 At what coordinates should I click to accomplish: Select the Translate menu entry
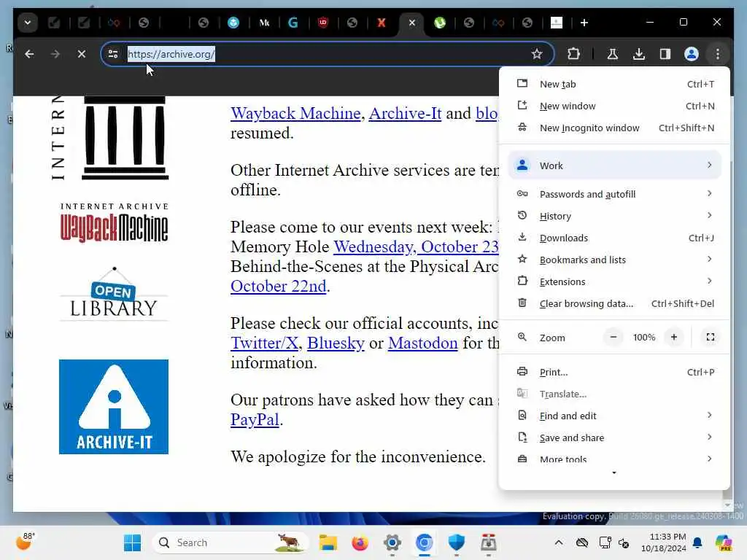click(x=614, y=394)
